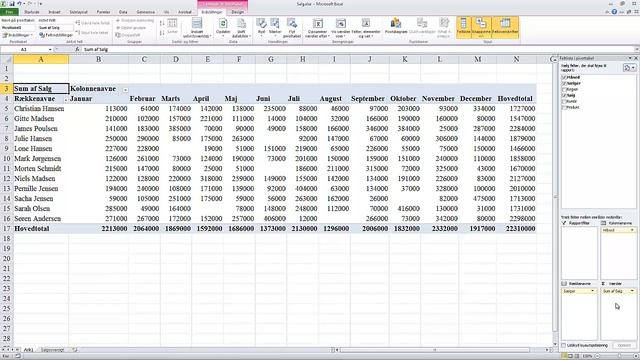Image resolution: width=640 pixels, height=360 pixels.
Task: Click the Undo arrow icon
Action: 19,4
